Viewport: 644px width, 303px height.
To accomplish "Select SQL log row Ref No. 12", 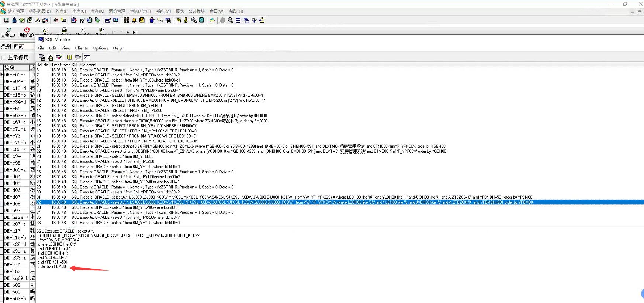I will point(340,100).
